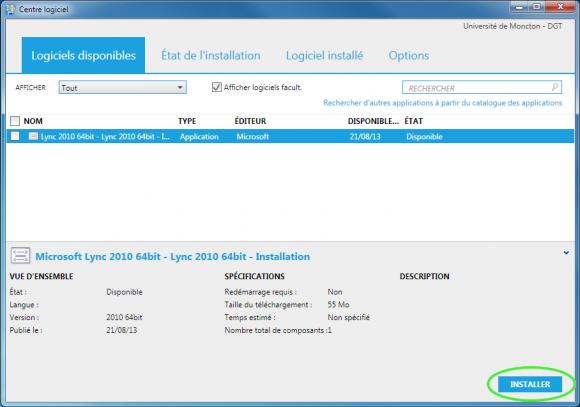Sort list by TYPE column header
Image resolution: width=580 pixels, height=407 pixels.
[x=187, y=121]
